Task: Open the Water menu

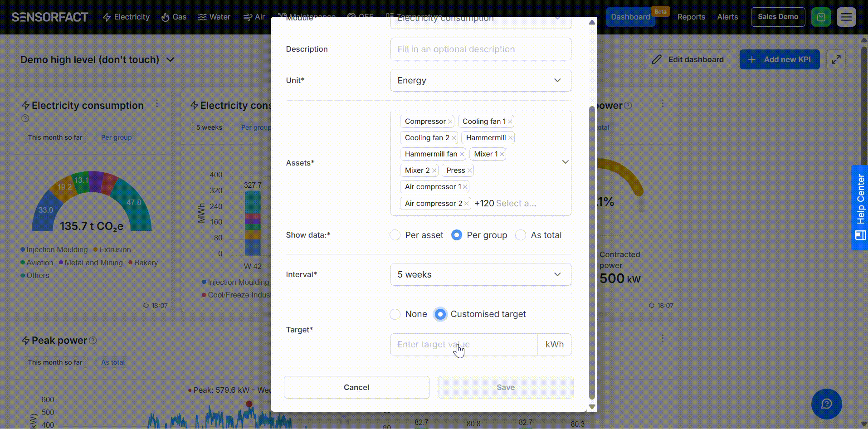Action: (214, 17)
